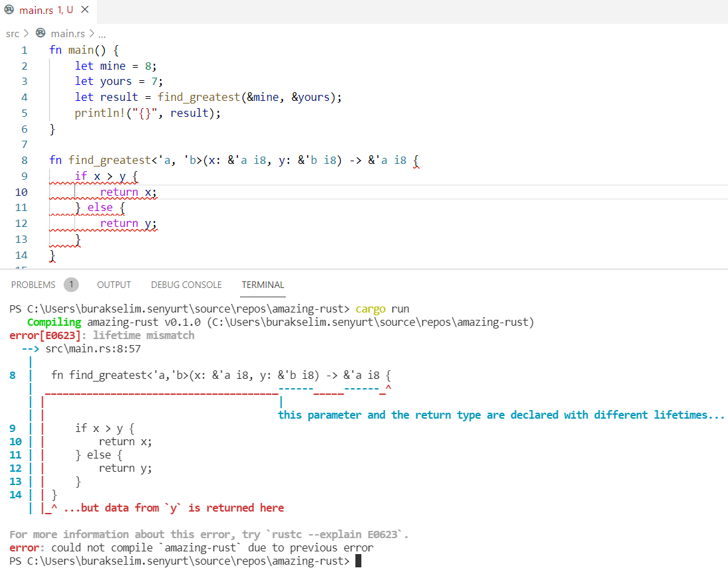Focus the terminal prompt at the cursor block
This screenshot has height=570, width=728.
coord(358,561)
